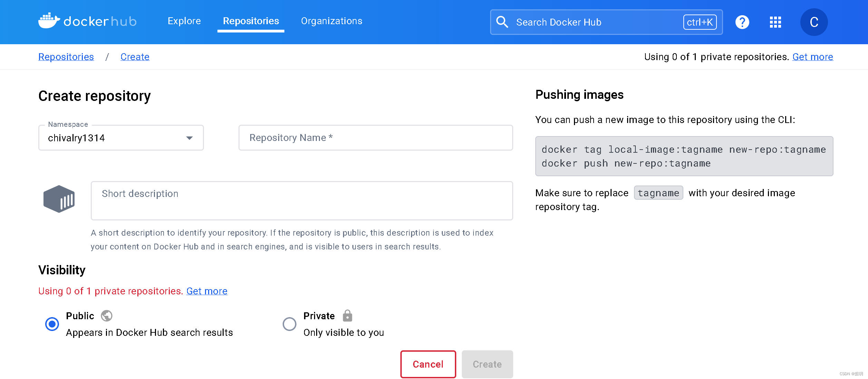Click the Create button
Screen dimensions: 868x379
[x=487, y=364]
